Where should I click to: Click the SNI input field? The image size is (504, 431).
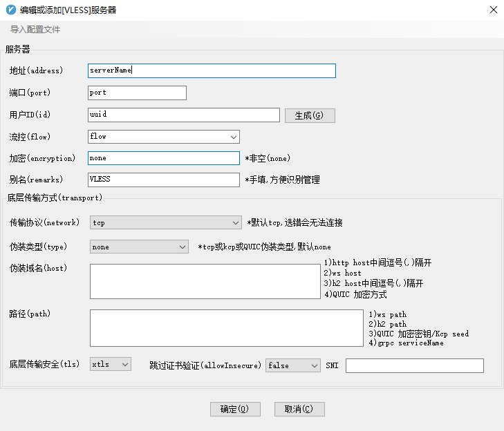414,365
